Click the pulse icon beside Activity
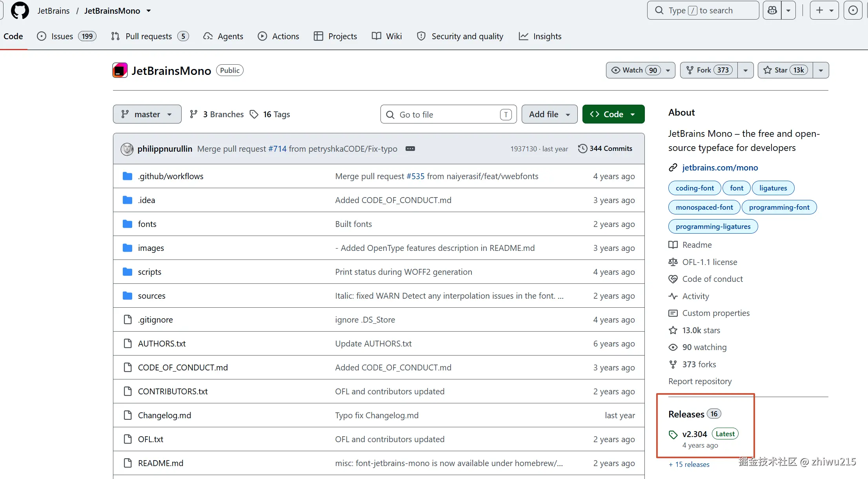868x479 pixels. [x=673, y=296]
